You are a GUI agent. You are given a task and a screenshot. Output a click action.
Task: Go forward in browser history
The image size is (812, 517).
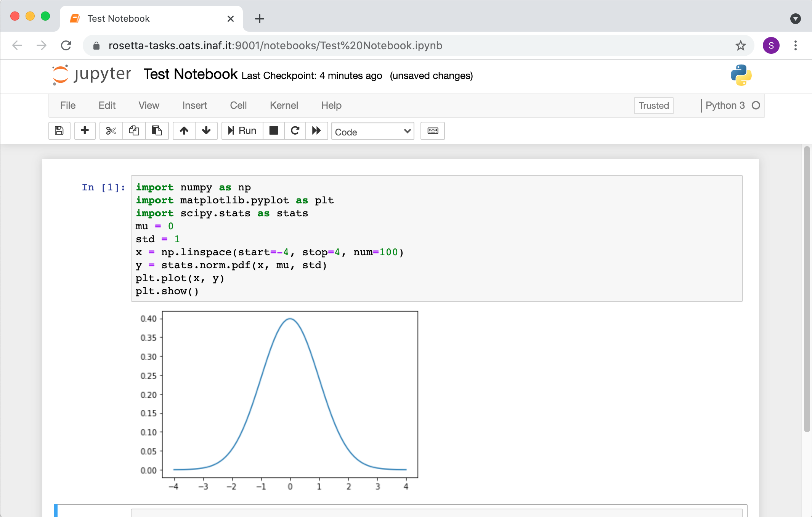click(42, 46)
